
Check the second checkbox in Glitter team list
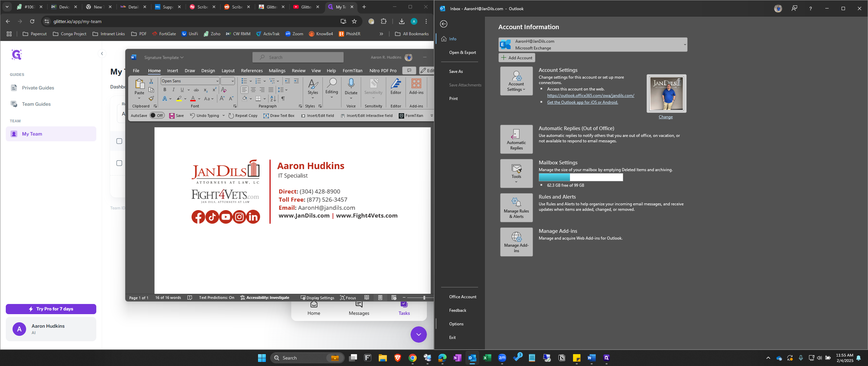(x=119, y=163)
